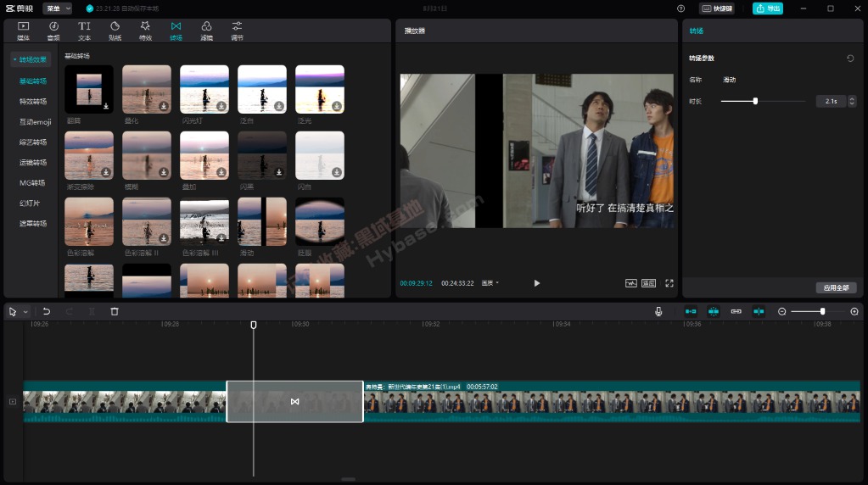Select 互动emoji category
Image resolution: width=868 pixels, height=485 pixels.
click(x=35, y=121)
